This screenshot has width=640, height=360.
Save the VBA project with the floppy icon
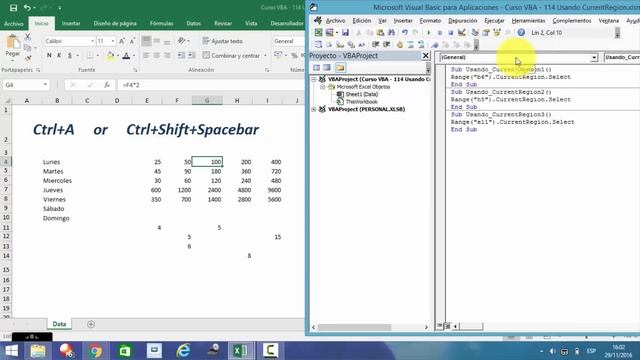[x=345, y=33]
